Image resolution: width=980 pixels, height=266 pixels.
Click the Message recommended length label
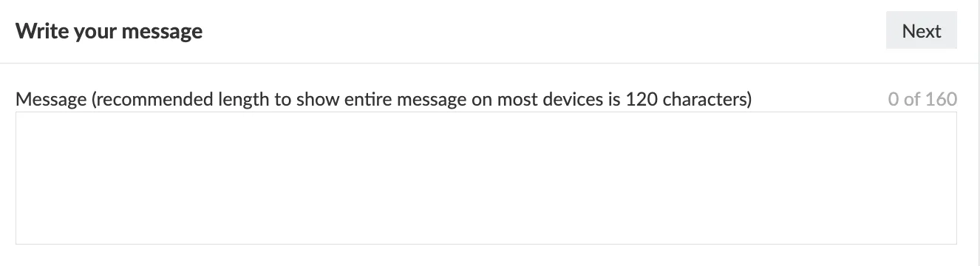click(x=384, y=99)
